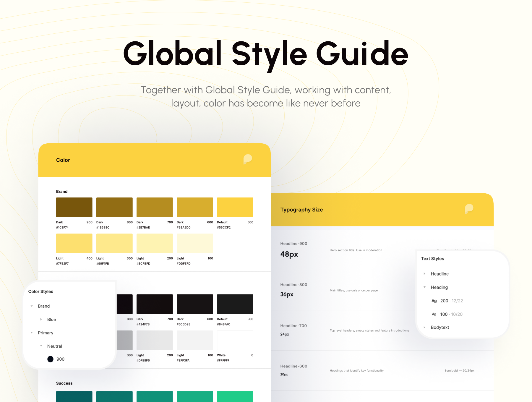Select the Brand Dark 900 swatch
532x402 pixels.
tap(74, 207)
